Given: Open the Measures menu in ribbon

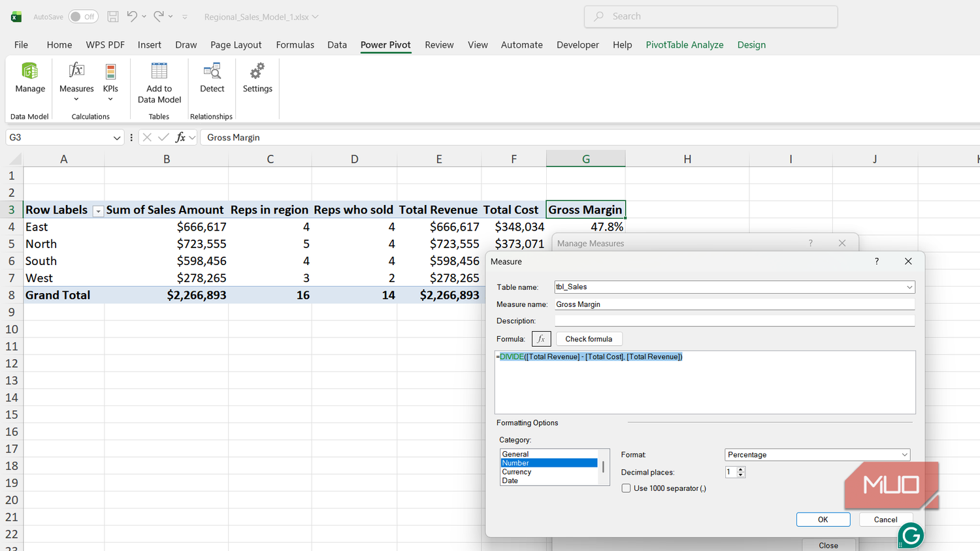Looking at the screenshot, I should tap(76, 82).
